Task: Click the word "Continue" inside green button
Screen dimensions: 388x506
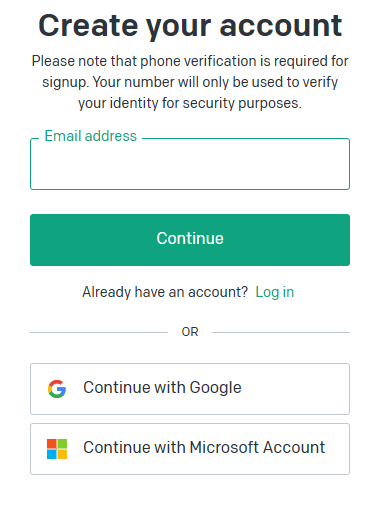Action: (x=190, y=239)
